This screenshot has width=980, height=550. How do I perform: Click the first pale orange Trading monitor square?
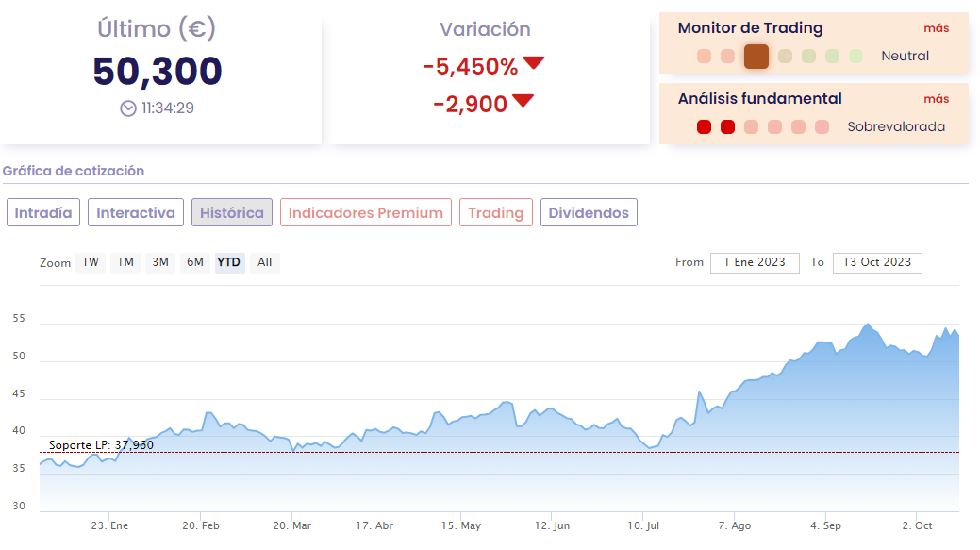coord(704,57)
